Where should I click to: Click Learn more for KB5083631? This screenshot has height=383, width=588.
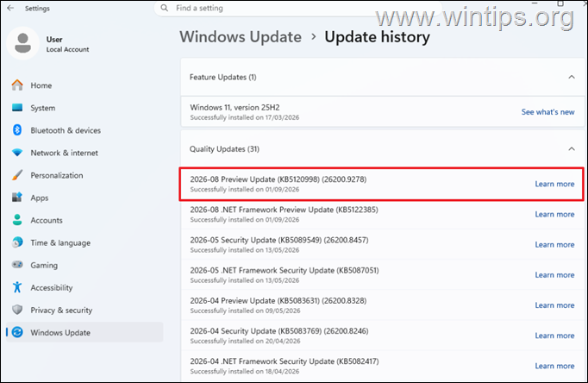click(x=554, y=305)
